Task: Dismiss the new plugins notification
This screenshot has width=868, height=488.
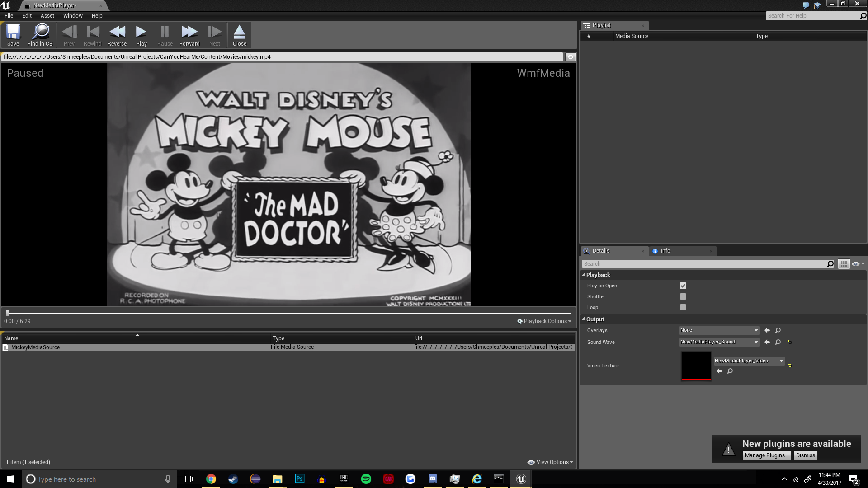Action: point(805,456)
